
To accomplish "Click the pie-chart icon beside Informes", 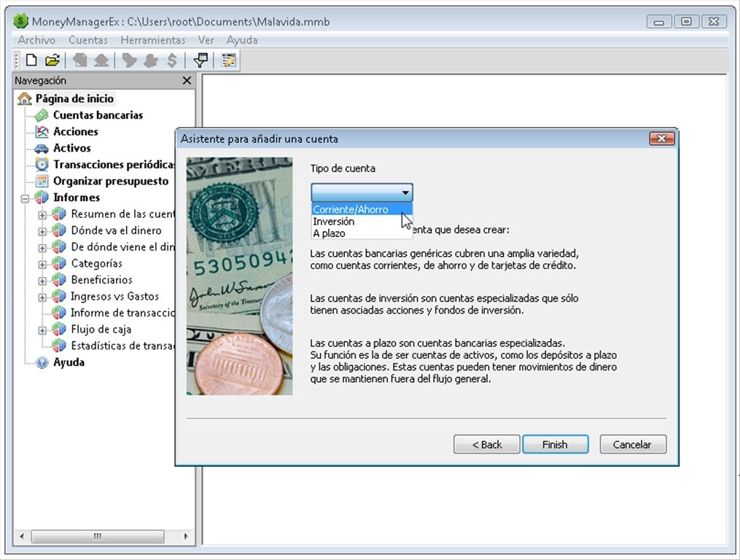I will point(42,198).
